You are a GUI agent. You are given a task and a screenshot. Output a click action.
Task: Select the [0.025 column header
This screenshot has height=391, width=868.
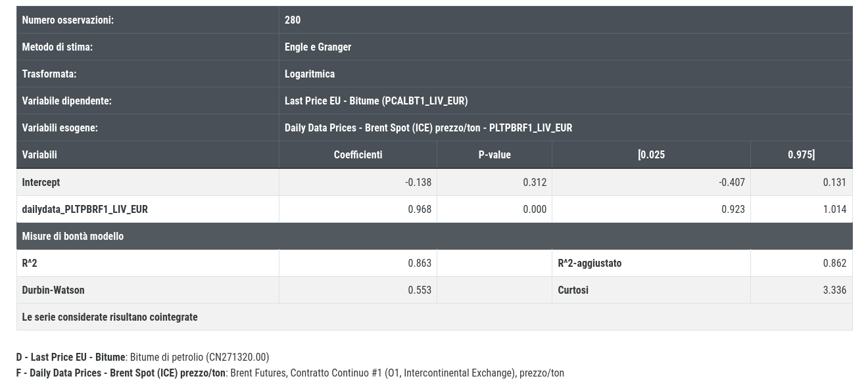click(651, 154)
